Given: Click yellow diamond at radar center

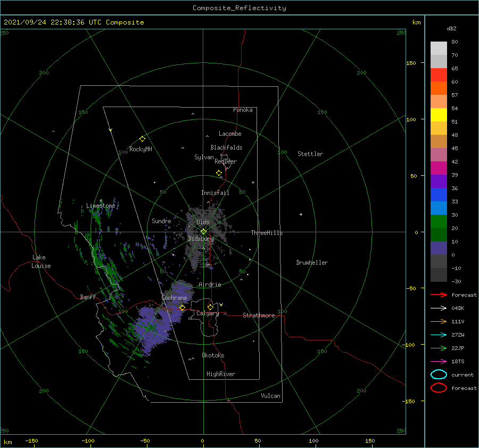Looking at the screenshot, I should (x=203, y=232).
